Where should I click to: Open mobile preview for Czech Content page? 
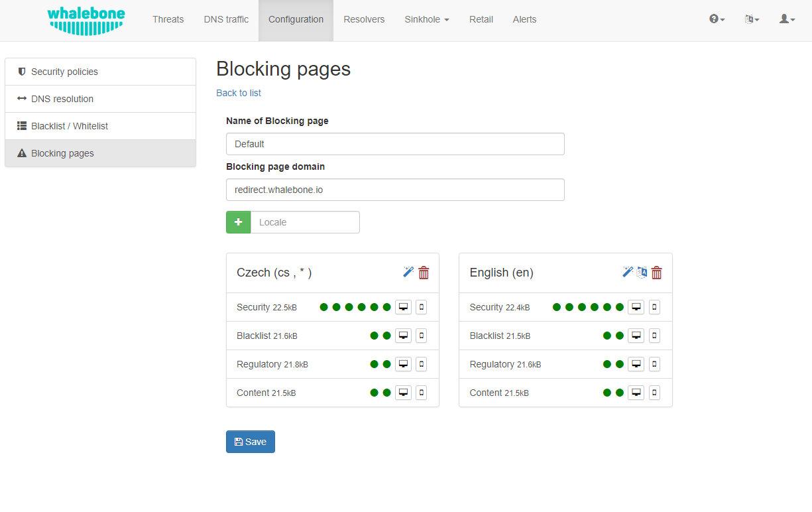coord(422,393)
